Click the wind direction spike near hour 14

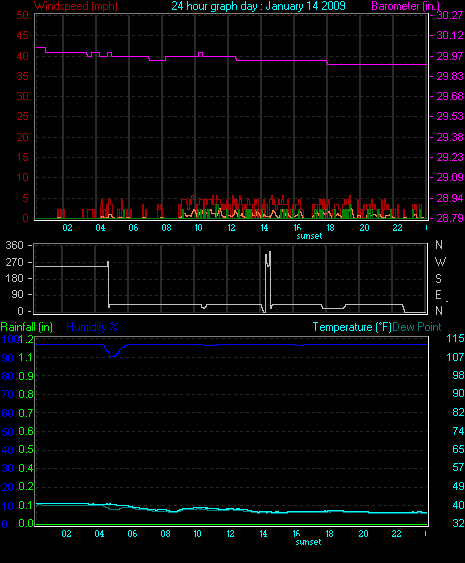268,282
